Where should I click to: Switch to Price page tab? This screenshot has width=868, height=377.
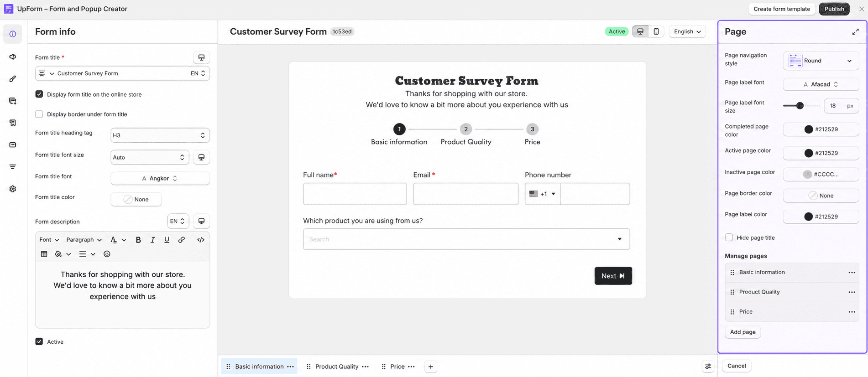[x=398, y=367]
